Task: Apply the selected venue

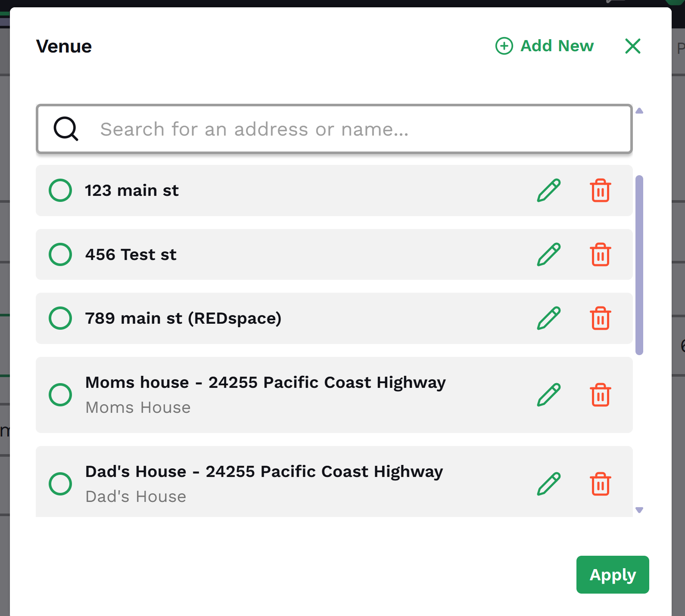Action: coord(613,575)
